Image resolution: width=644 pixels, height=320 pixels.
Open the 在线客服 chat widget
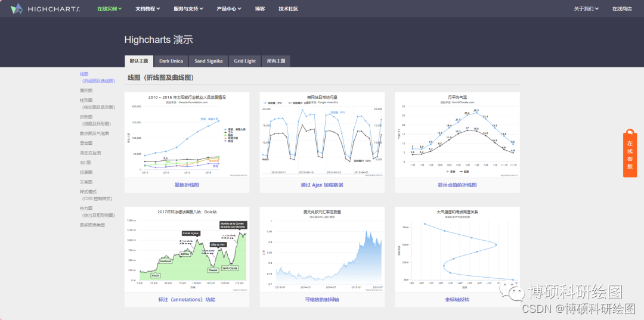coord(630,153)
